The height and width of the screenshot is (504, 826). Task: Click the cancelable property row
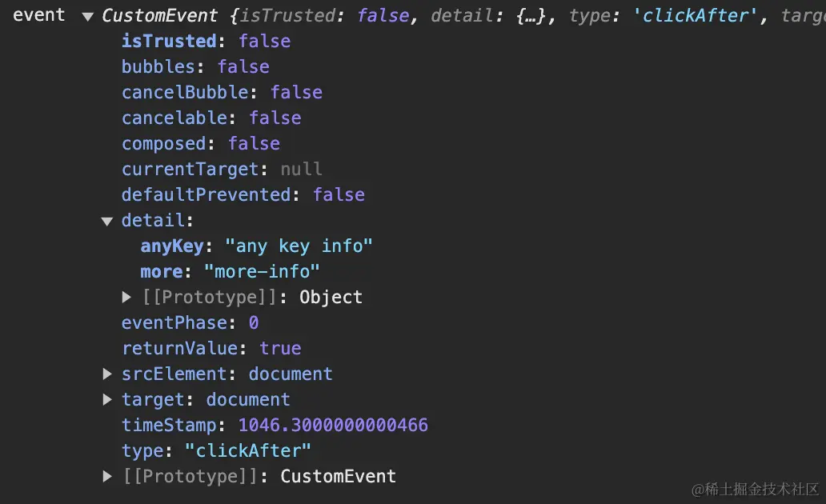pos(211,118)
